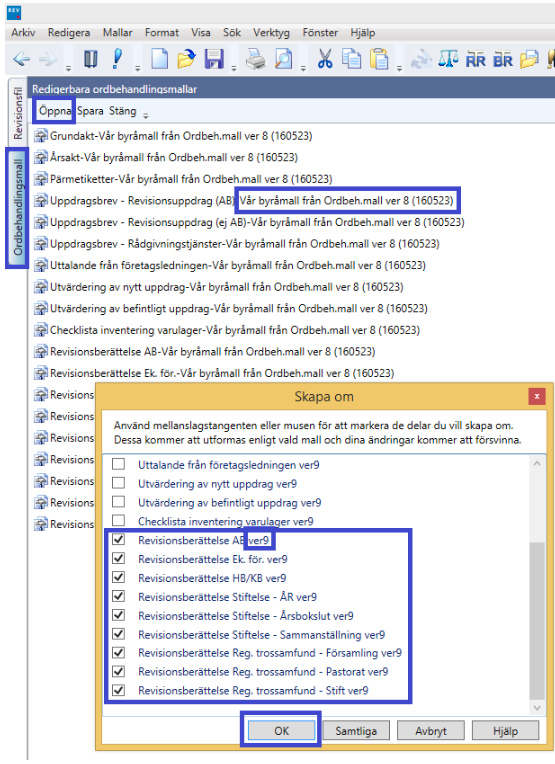Click the REV application logo icon
This screenshot has height=764, width=555.
pos(14,12)
